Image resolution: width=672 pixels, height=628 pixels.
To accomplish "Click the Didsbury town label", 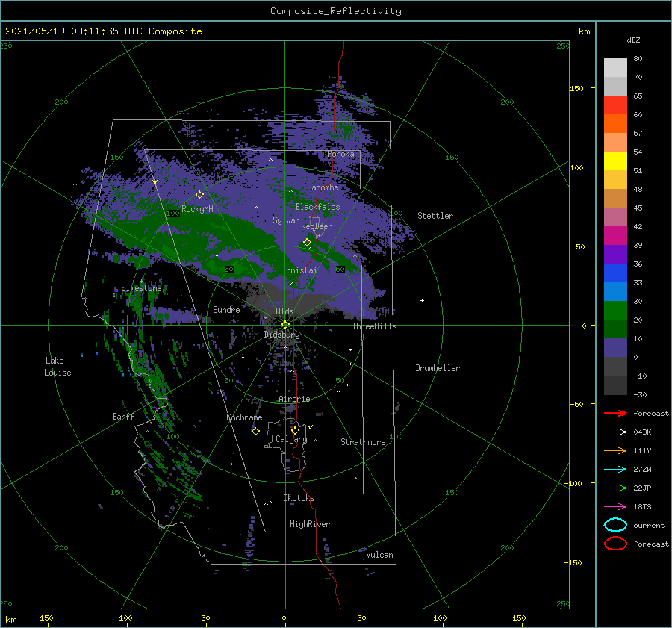I will (282, 335).
